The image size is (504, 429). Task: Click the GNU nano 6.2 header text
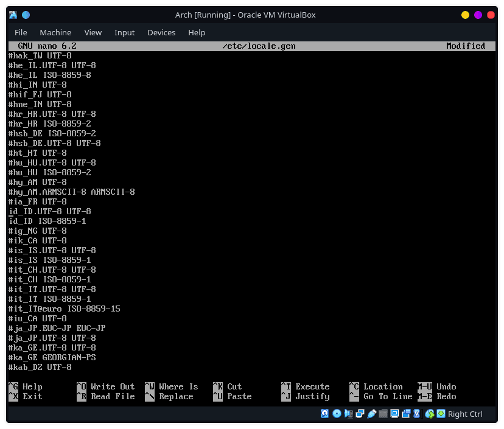point(47,46)
